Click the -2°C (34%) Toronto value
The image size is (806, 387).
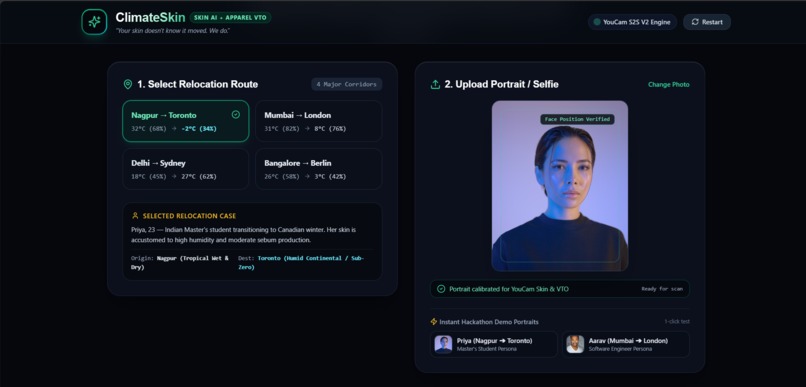click(199, 128)
